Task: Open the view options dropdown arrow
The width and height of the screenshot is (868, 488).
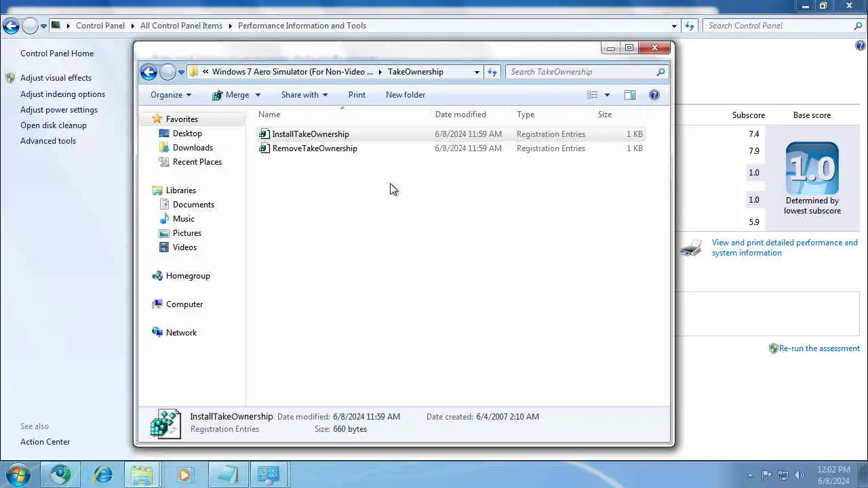Action: [607, 95]
